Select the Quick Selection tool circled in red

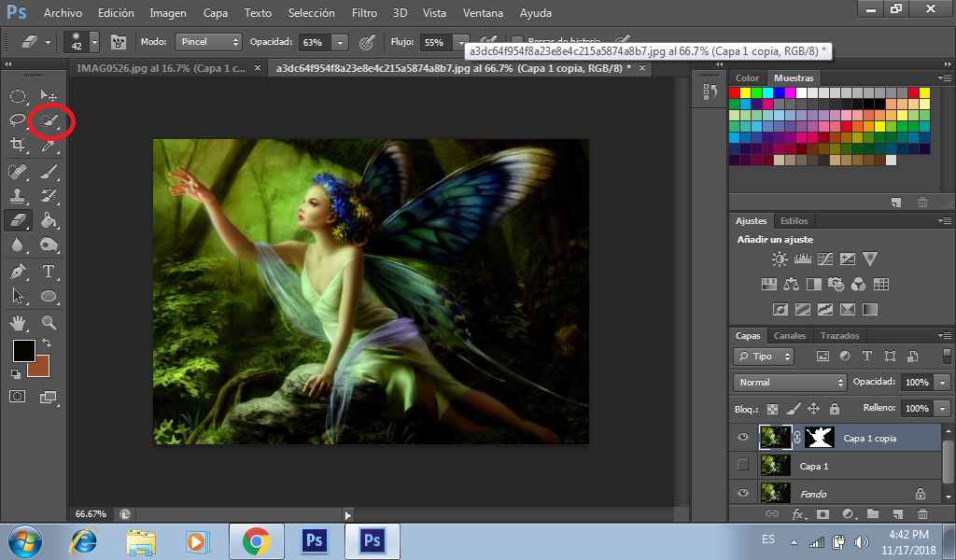[49, 120]
